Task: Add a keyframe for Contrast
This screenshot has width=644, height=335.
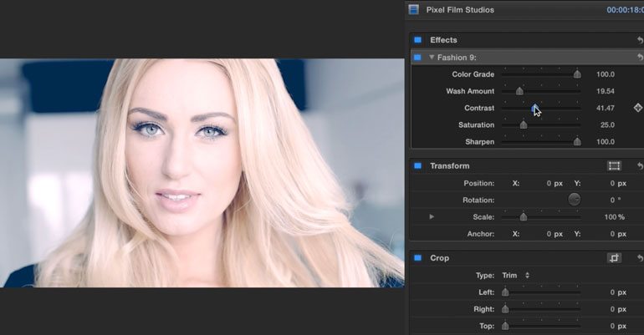Action: (x=637, y=108)
